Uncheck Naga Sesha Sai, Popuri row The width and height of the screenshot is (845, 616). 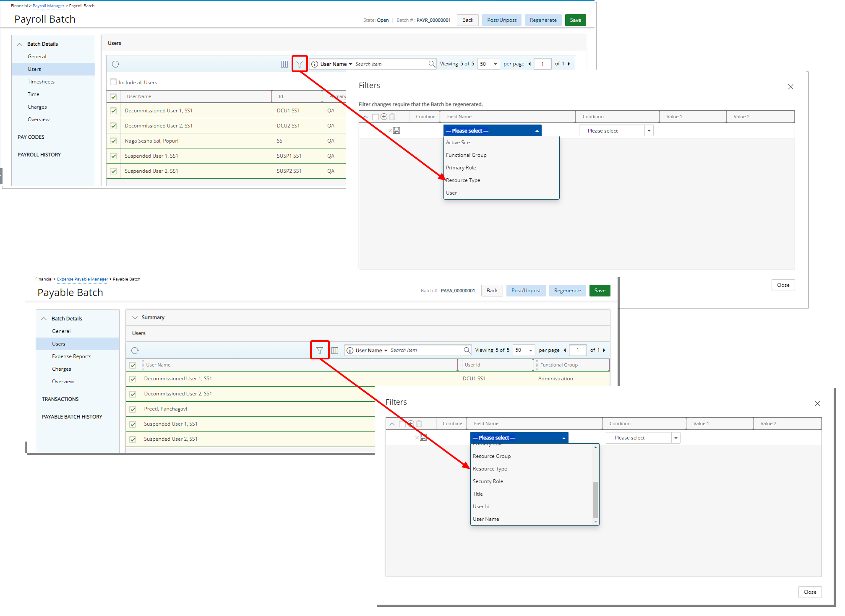point(113,141)
